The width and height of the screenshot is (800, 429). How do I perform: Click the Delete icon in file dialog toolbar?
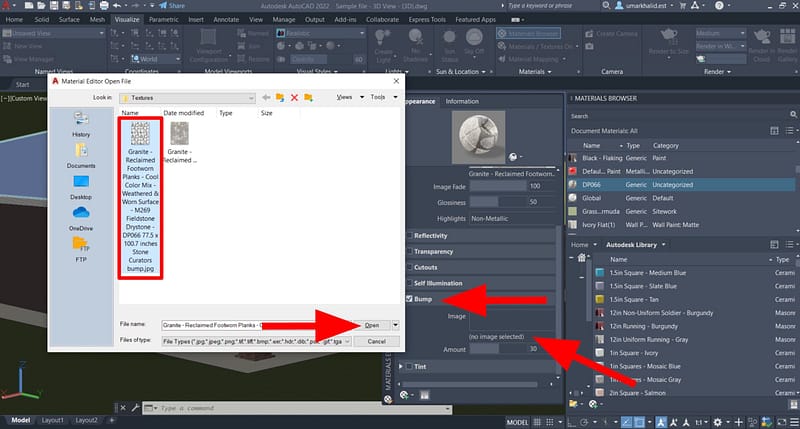coord(294,97)
